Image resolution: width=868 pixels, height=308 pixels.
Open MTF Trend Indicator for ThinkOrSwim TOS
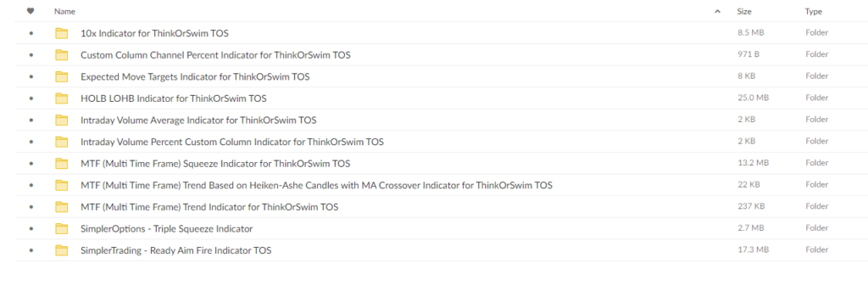tap(209, 207)
